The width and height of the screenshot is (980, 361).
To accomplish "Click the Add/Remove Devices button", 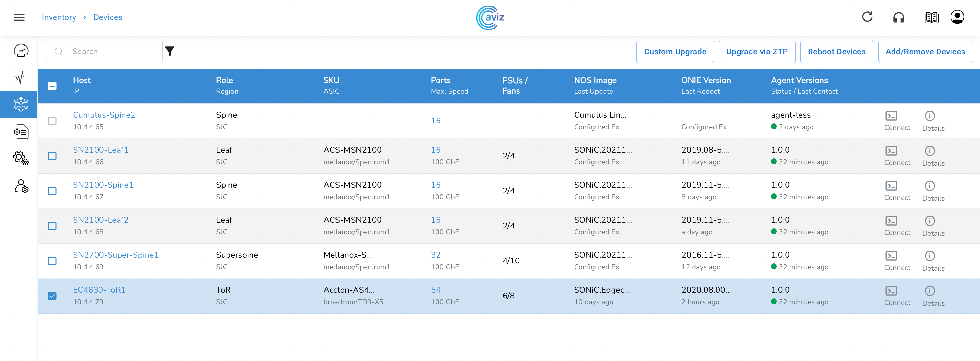I will point(925,52).
